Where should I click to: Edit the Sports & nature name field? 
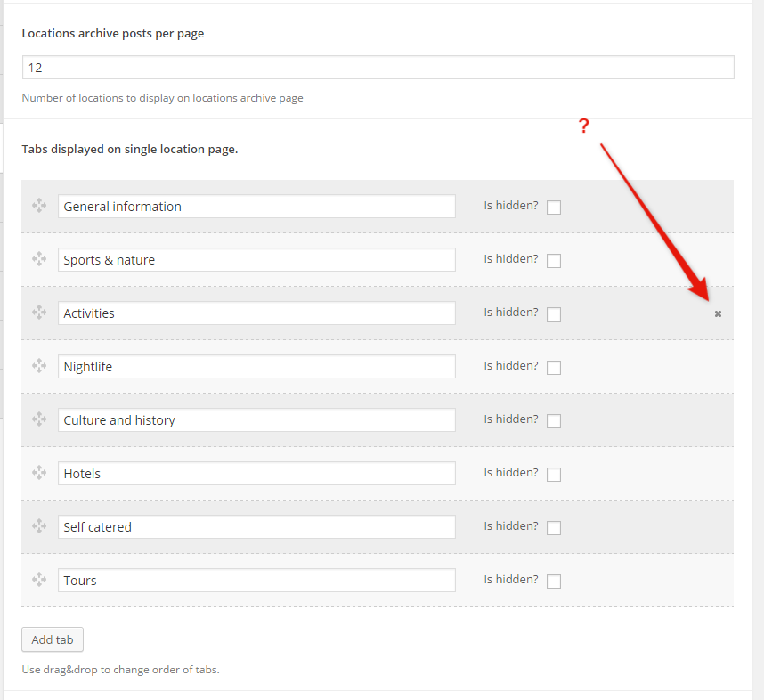coord(256,260)
